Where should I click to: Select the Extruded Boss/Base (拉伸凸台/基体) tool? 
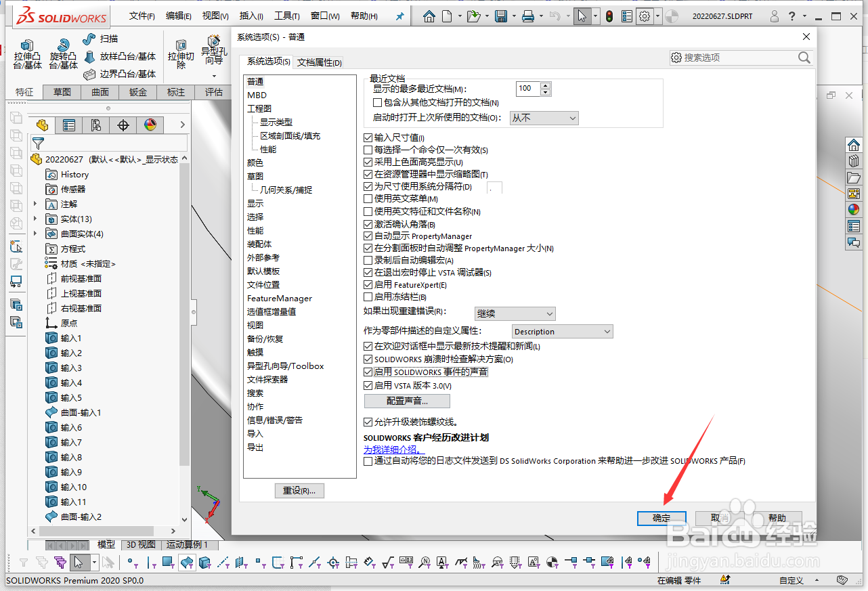[x=27, y=53]
